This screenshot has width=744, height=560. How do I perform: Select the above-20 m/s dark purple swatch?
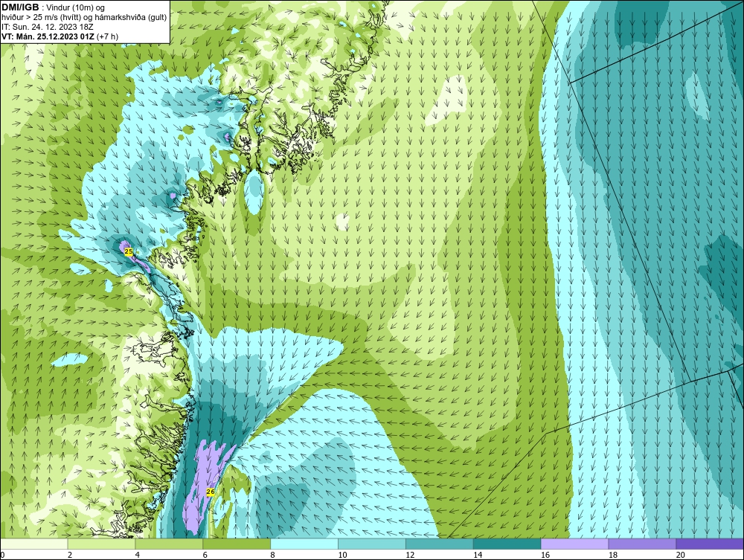pos(710,544)
